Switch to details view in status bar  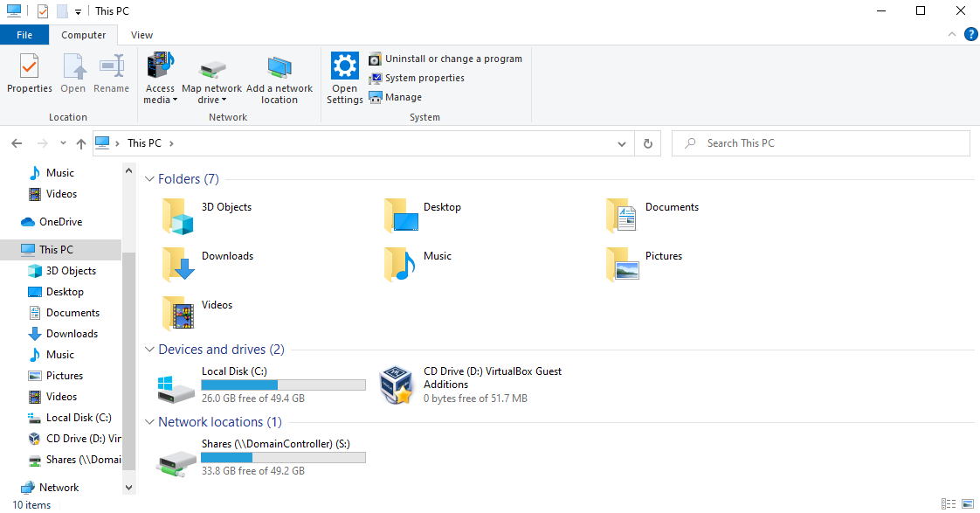[949, 504]
